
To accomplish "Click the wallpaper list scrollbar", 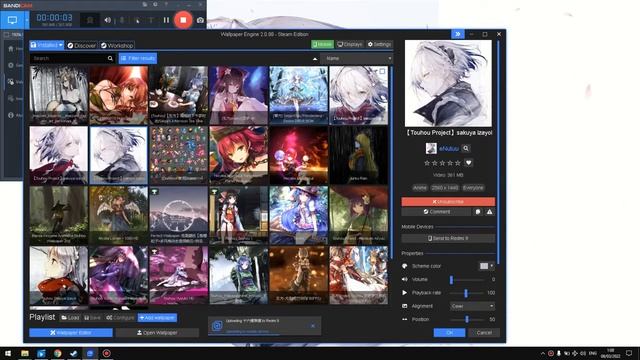I will click(x=391, y=163).
